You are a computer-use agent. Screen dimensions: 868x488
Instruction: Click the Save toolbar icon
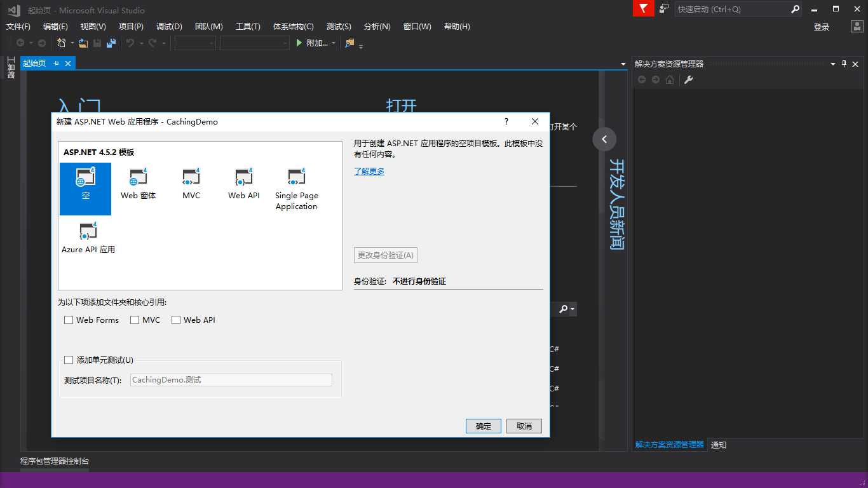[97, 43]
